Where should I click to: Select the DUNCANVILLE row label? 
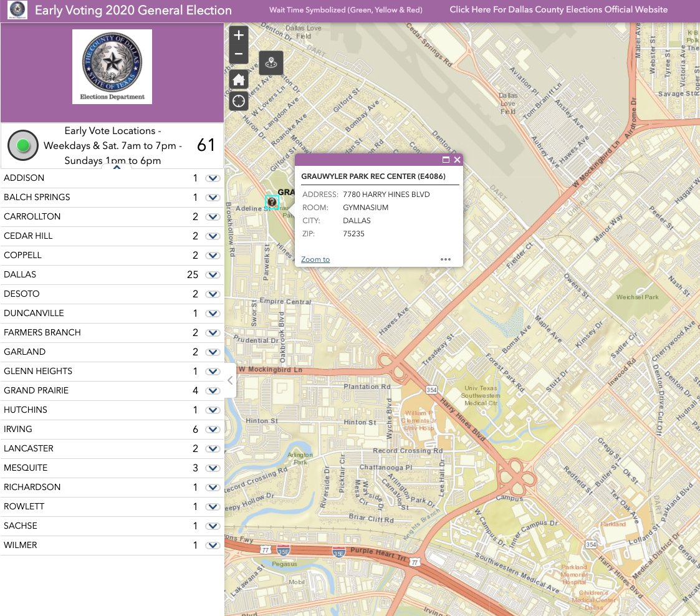tap(34, 313)
